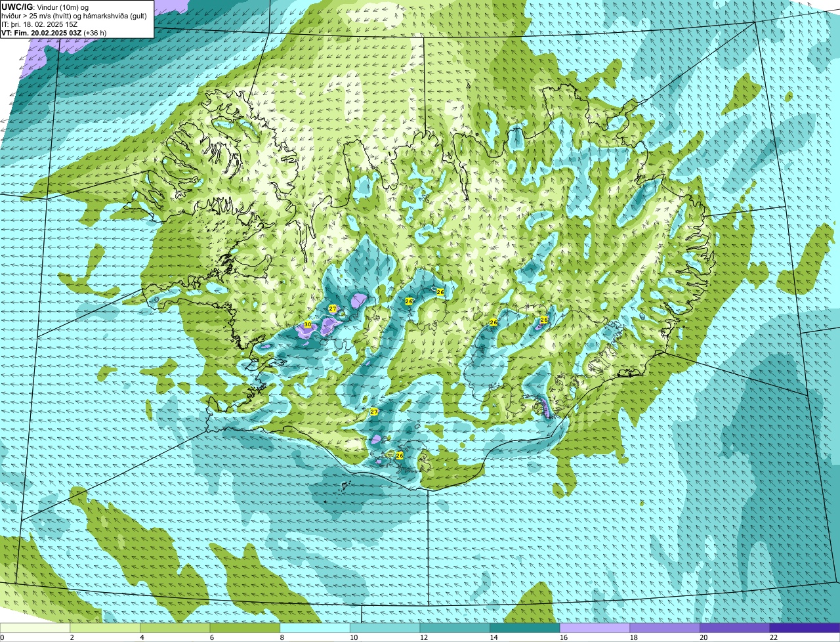Click the color scale label '14'
840x642 pixels.
[x=493, y=637]
